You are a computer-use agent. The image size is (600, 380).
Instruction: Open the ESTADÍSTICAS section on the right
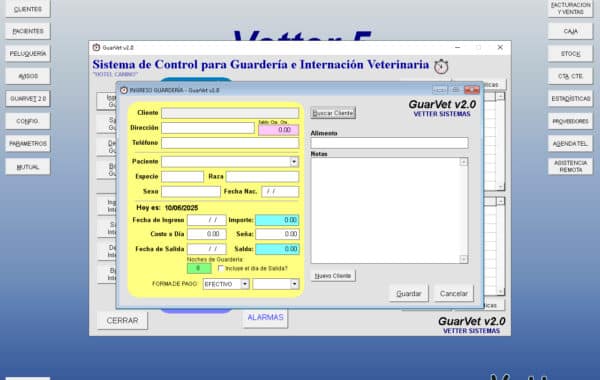[571, 99]
